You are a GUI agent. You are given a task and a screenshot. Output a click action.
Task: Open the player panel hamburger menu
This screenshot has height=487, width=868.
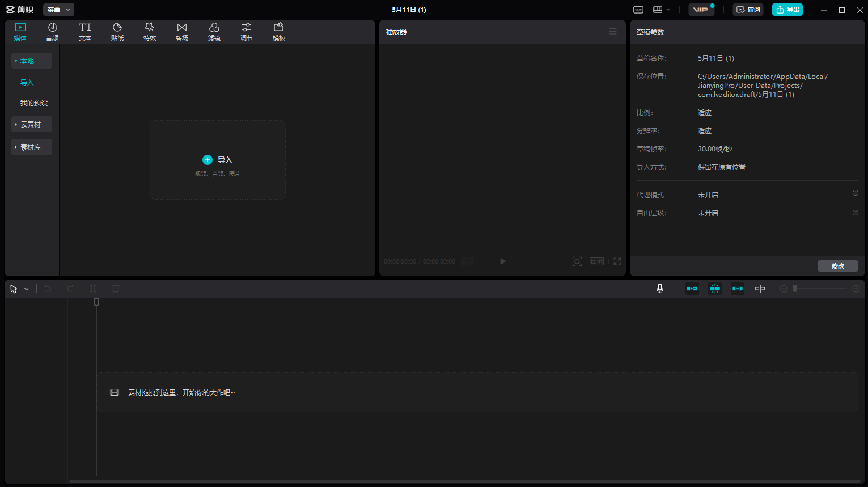(613, 32)
